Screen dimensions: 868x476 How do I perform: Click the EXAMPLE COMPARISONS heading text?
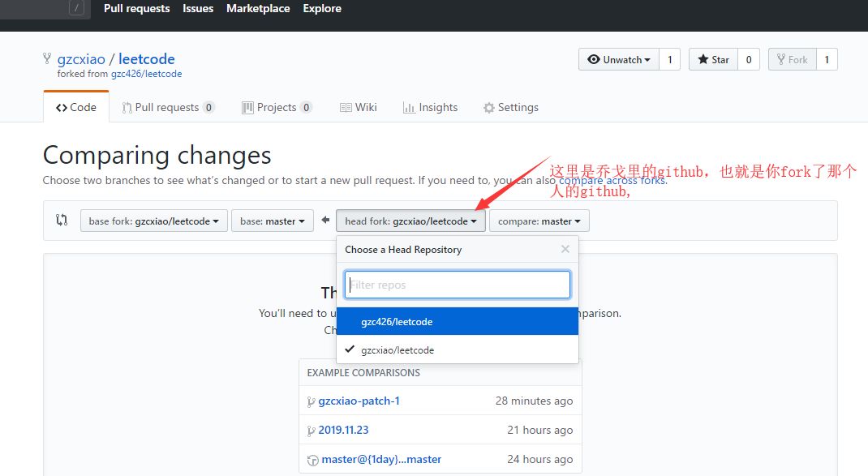pos(363,372)
